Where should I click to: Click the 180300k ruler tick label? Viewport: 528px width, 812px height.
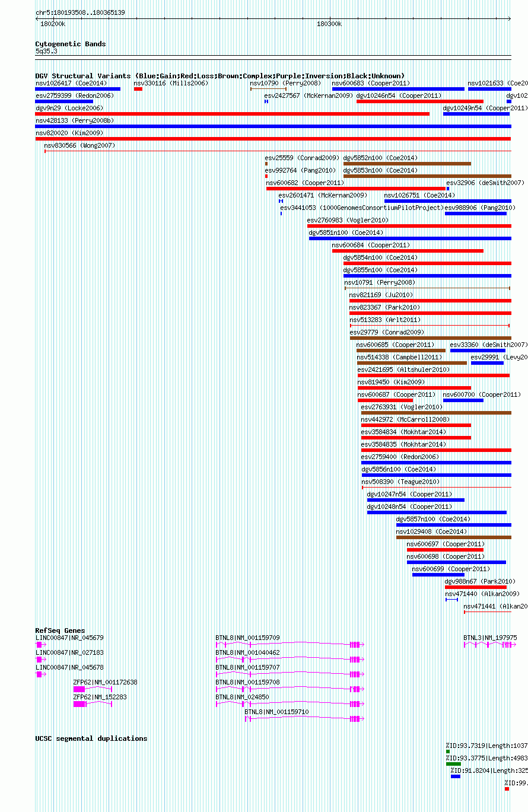(329, 24)
